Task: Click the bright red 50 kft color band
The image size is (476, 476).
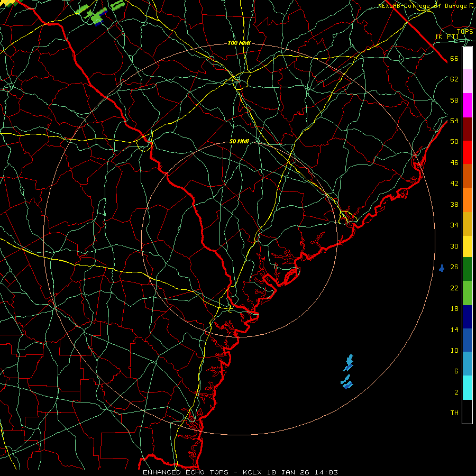Action: pyautogui.click(x=467, y=152)
